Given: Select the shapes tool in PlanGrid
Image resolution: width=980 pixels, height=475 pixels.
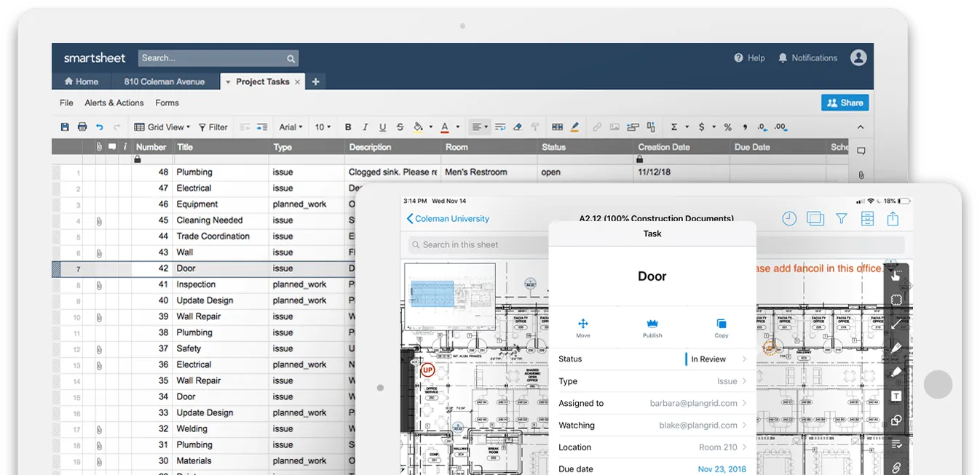Looking at the screenshot, I should click(896, 420).
